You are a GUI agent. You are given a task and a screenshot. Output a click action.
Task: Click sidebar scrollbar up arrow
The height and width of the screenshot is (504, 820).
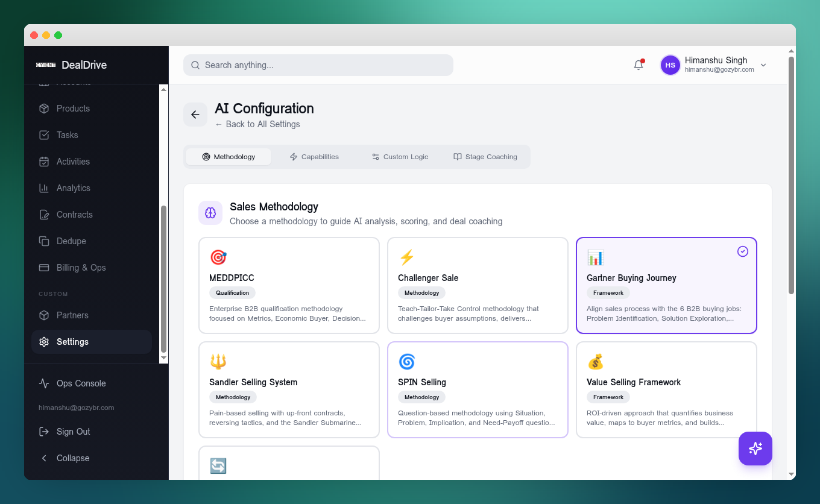tap(163, 89)
